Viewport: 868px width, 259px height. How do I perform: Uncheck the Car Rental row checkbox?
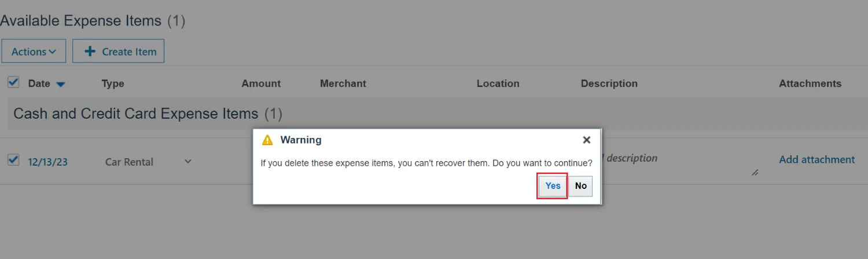13,160
